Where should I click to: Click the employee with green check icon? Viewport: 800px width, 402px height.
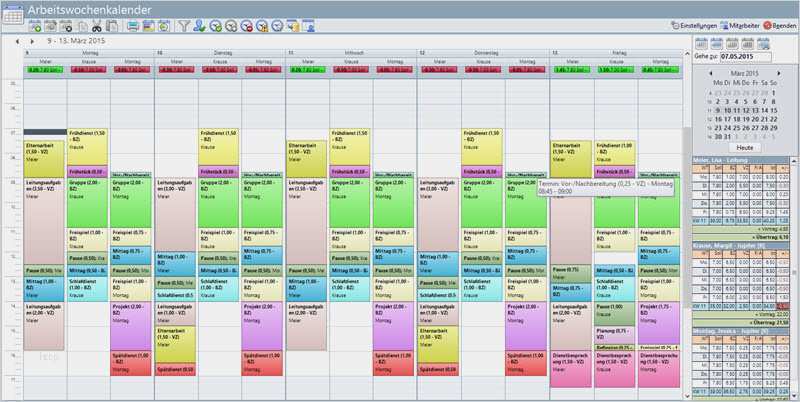click(x=199, y=26)
